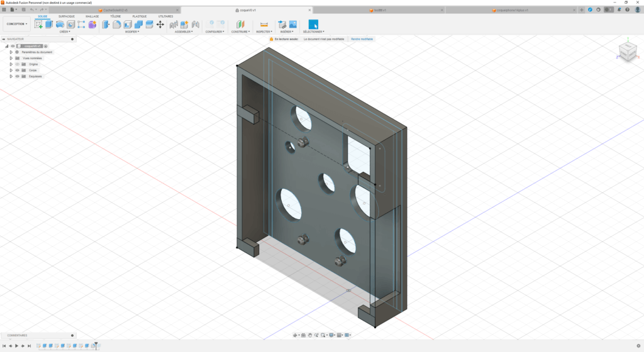Open the Conception workspace dropdown
Screen dimensions: 644x352
[x=17, y=24]
